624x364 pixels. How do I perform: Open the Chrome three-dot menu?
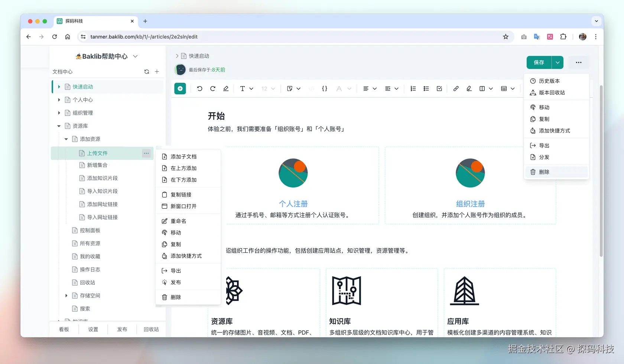point(596,37)
